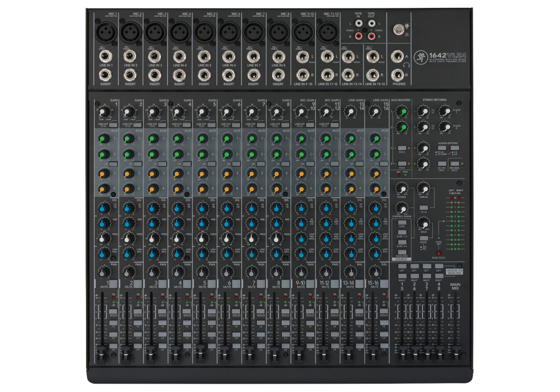Assign channel 1 to the L/R mix
560x392 pixels.
click(x=113, y=346)
